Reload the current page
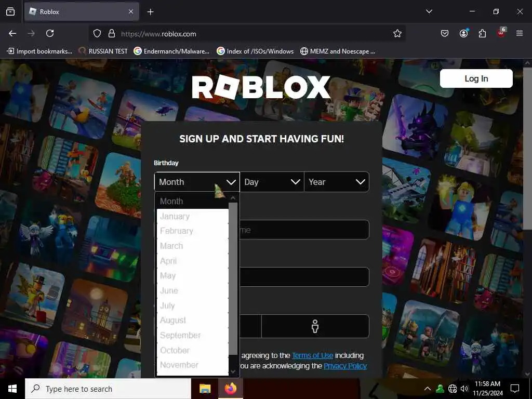532x399 pixels. point(50,33)
